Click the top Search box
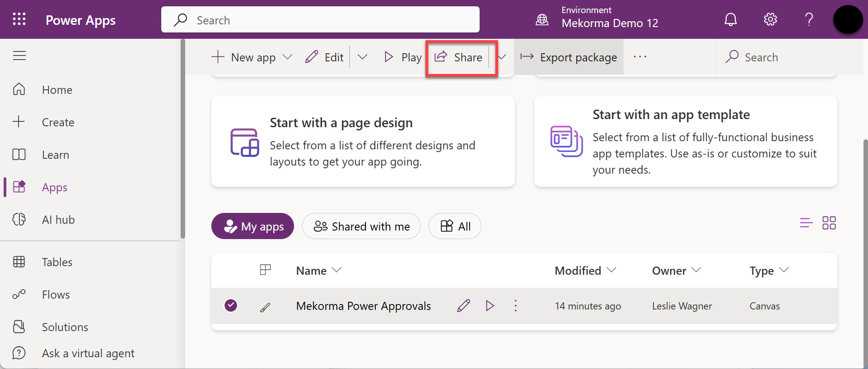Image resolution: width=868 pixels, height=369 pixels. (x=320, y=20)
